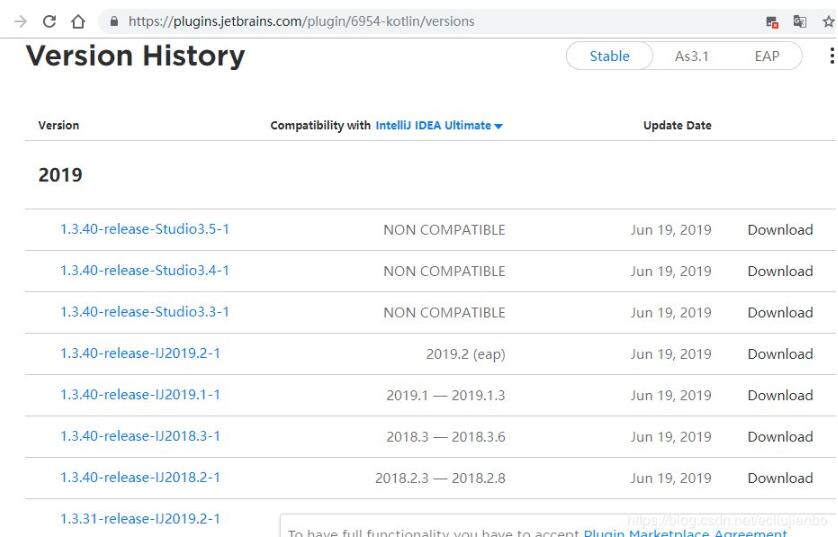Viewport: 838px width, 537px height.
Task: Click NON COMPATIBLE in the Studio3.4-1 row
Action: (444, 271)
